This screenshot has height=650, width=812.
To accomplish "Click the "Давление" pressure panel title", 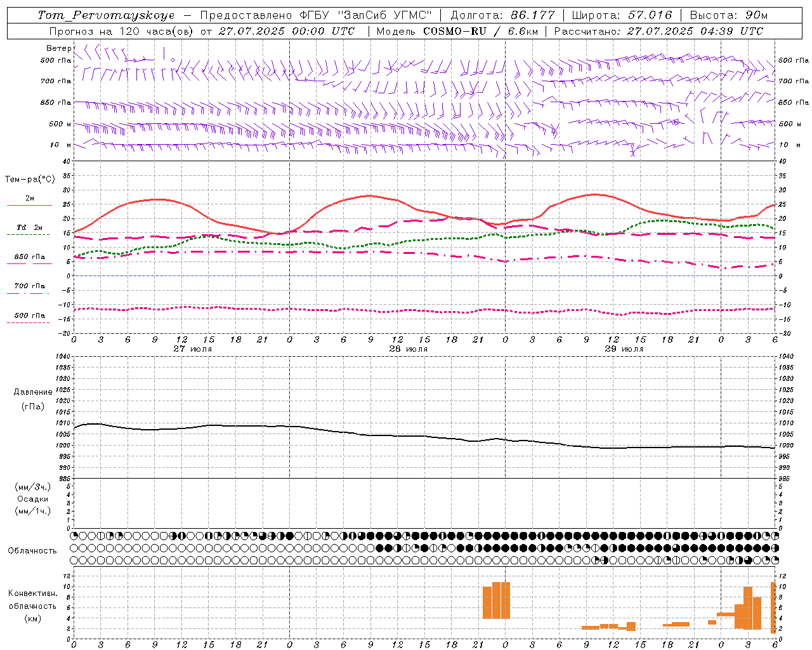I will click(x=33, y=392).
